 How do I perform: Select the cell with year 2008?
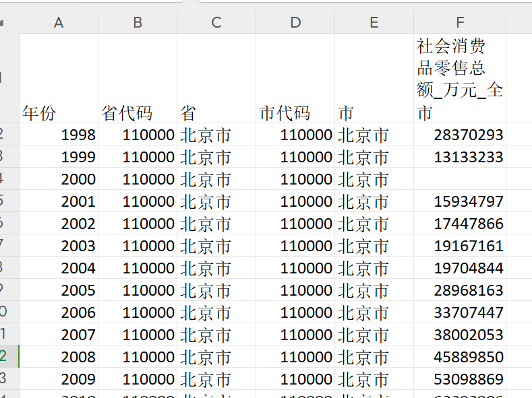pos(59,357)
